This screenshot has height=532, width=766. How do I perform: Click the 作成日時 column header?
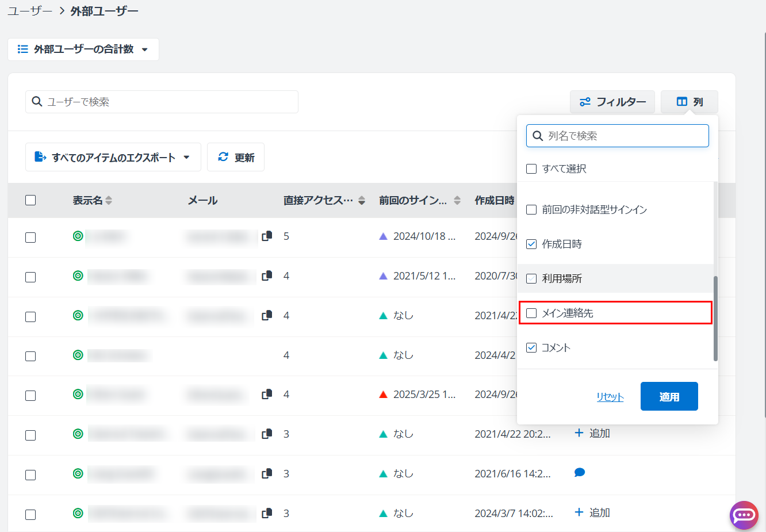[x=495, y=200]
